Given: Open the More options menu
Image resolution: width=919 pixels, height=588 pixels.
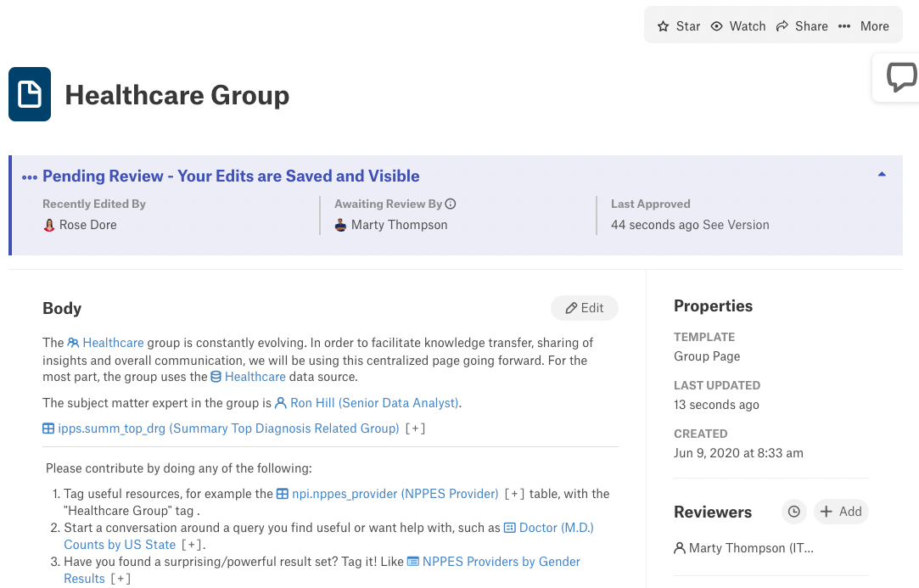Looking at the screenshot, I should 863,26.
